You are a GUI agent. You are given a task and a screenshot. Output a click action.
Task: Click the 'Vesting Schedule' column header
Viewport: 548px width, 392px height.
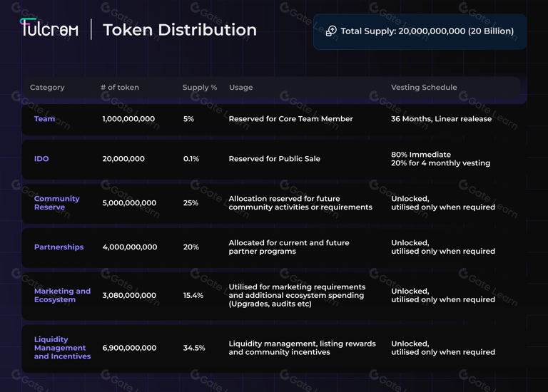(x=424, y=87)
